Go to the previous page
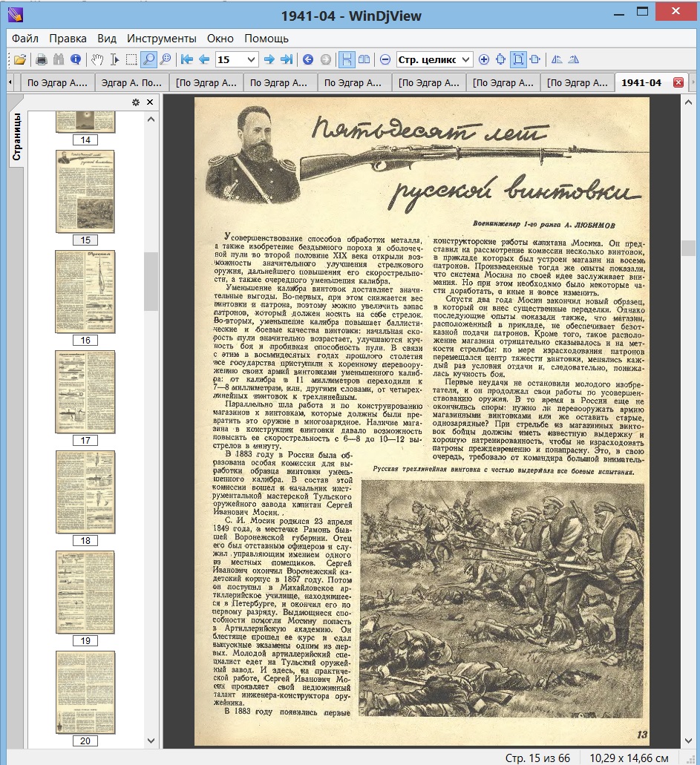Viewport: 700px width, 765px height. click(204, 59)
